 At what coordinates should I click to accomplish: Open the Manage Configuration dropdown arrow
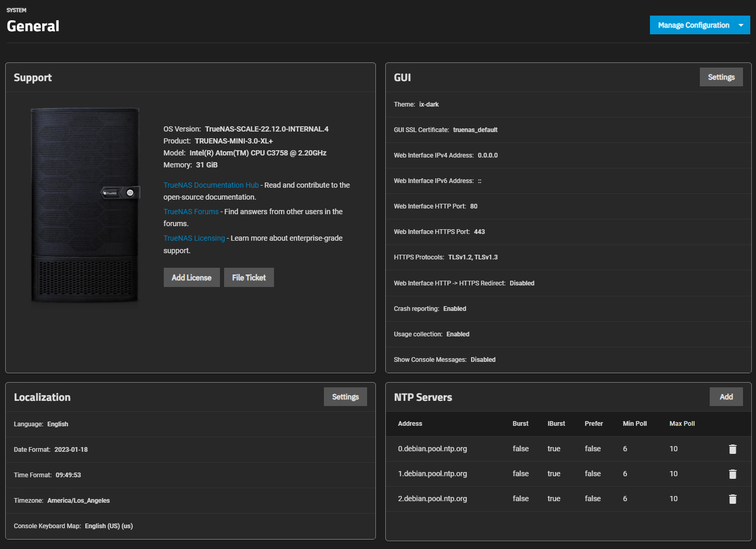(741, 25)
